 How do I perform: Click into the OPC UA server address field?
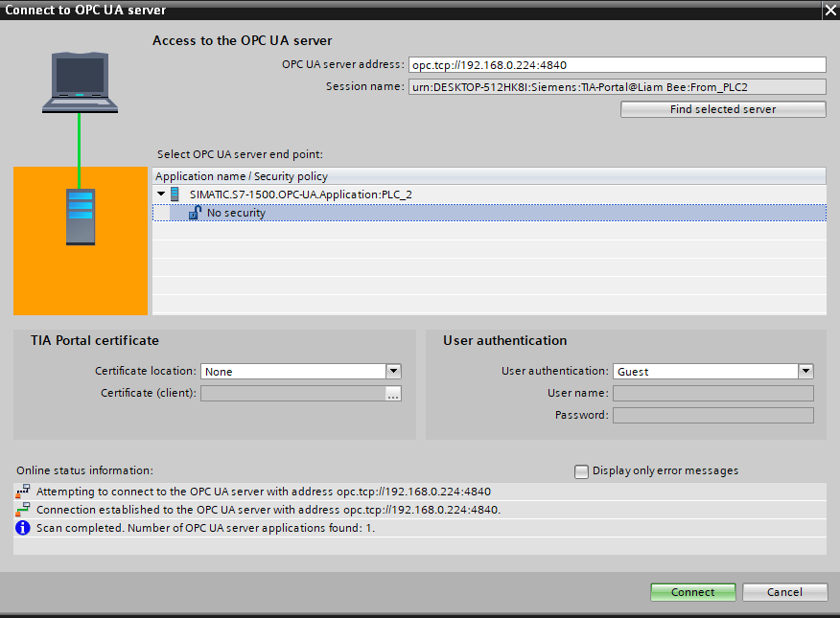tap(617, 65)
